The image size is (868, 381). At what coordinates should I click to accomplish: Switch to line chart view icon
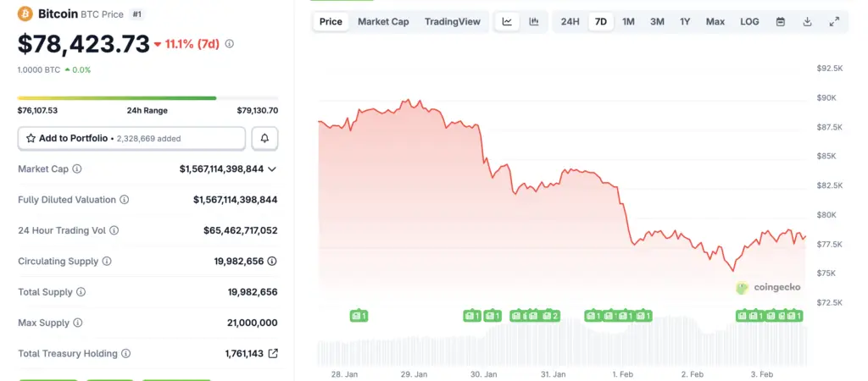(x=507, y=21)
